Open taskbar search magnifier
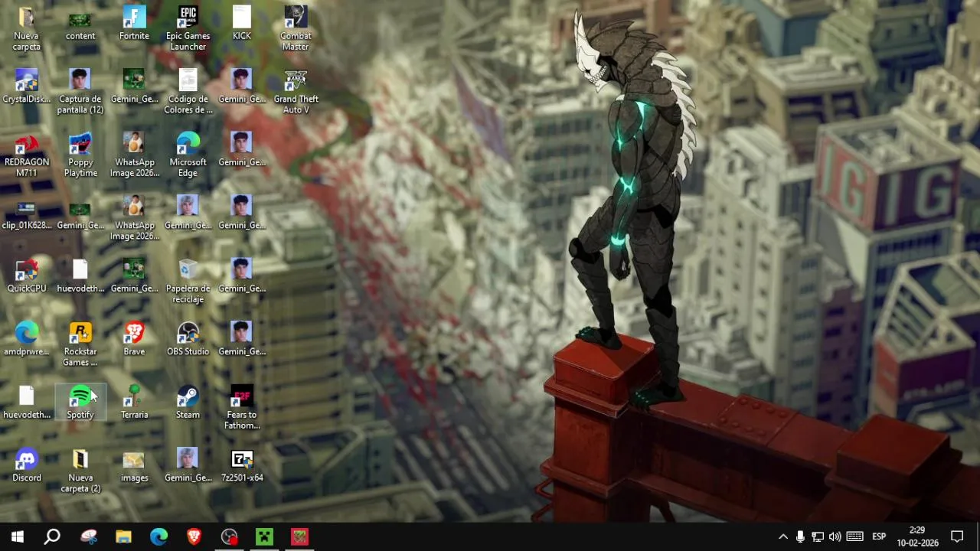The width and height of the screenshot is (980, 551). [x=52, y=536]
